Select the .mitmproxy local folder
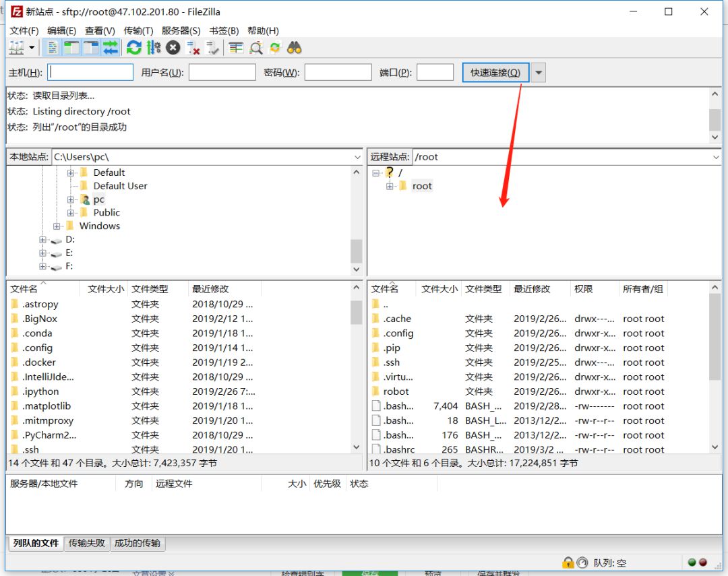This screenshot has width=728, height=576. point(48,420)
